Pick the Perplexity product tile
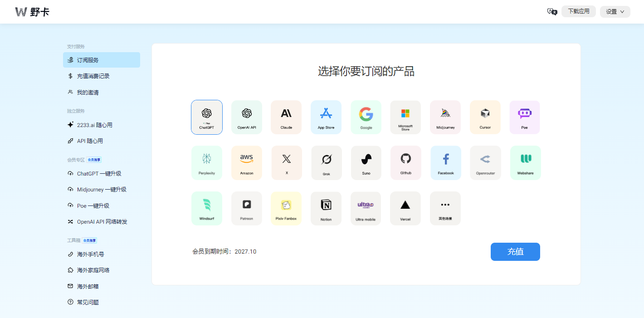Viewport: 644px width, 318px height. point(207,162)
